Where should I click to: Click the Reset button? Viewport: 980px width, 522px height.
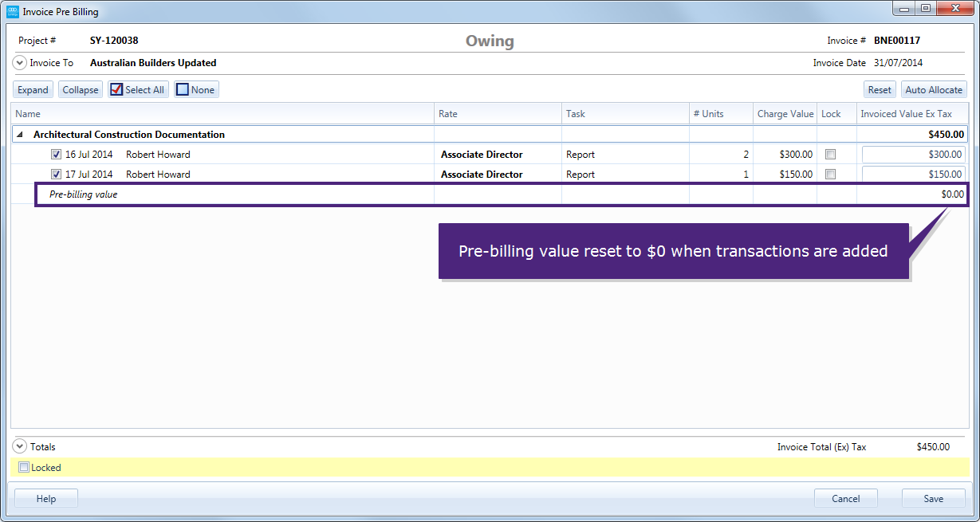click(x=880, y=89)
